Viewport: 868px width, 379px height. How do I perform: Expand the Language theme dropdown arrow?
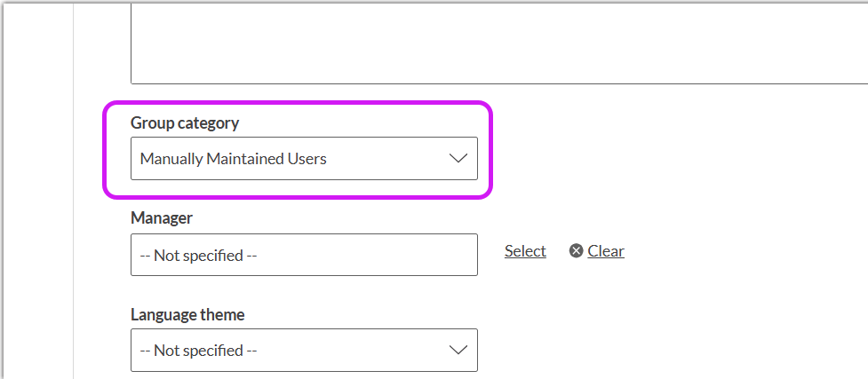(x=458, y=350)
